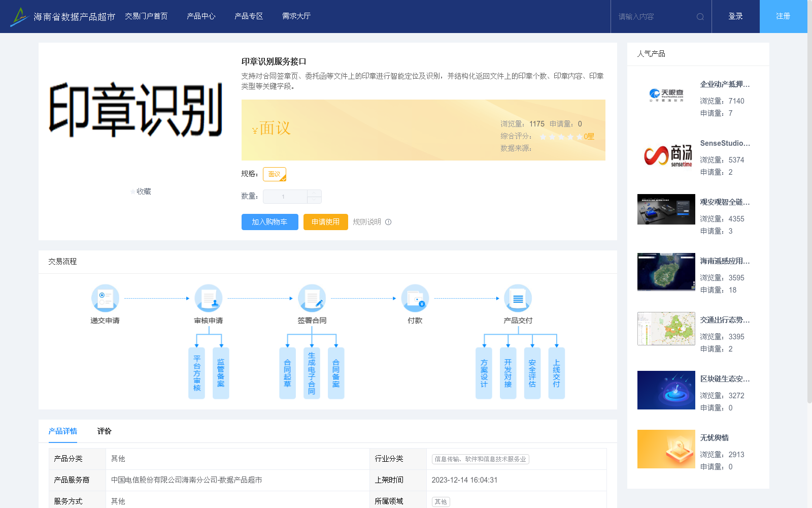This screenshot has width=812, height=508.
Task: Click the info icon beside 规则说明
Action: pyautogui.click(x=388, y=222)
